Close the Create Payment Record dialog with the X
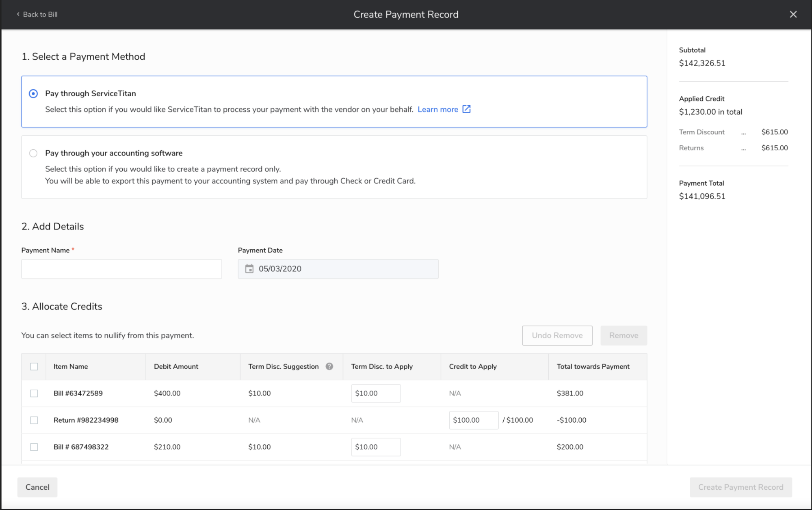 click(x=793, y=14)
